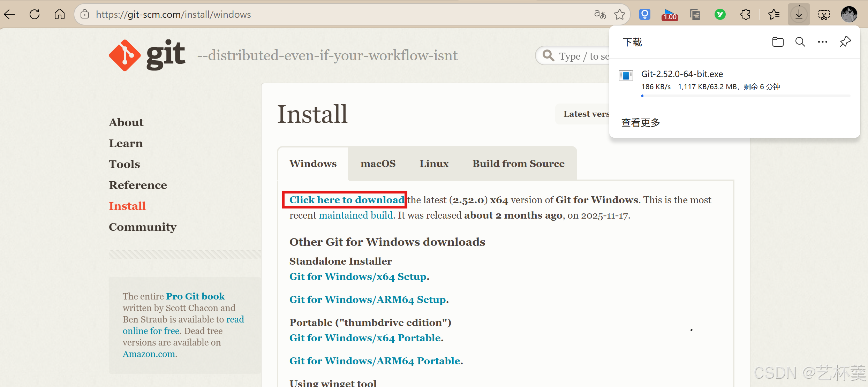Viewport: 868px width, 387px height.
Task: Switch to the Linux tab
Action: (x=434, y=164)
